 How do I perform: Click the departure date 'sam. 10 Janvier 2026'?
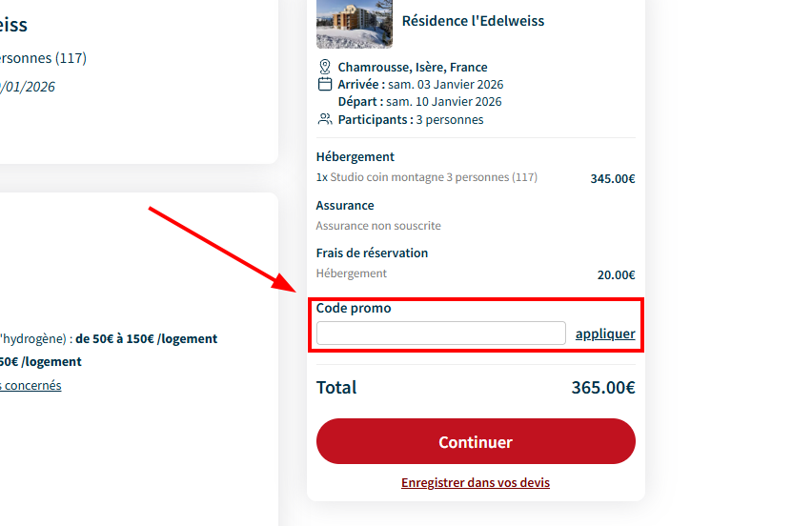(x=444, y=102)
